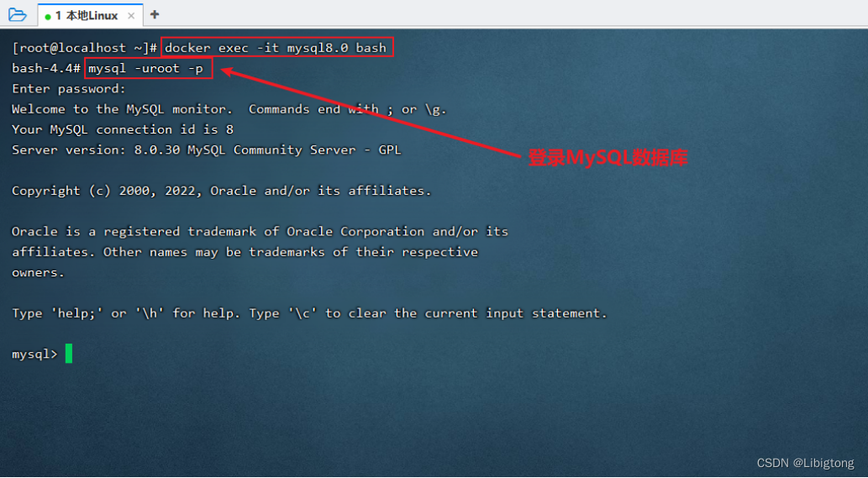Open the session folder icon
The width and height of the screenshot is (868, 478).
[17, 14]
